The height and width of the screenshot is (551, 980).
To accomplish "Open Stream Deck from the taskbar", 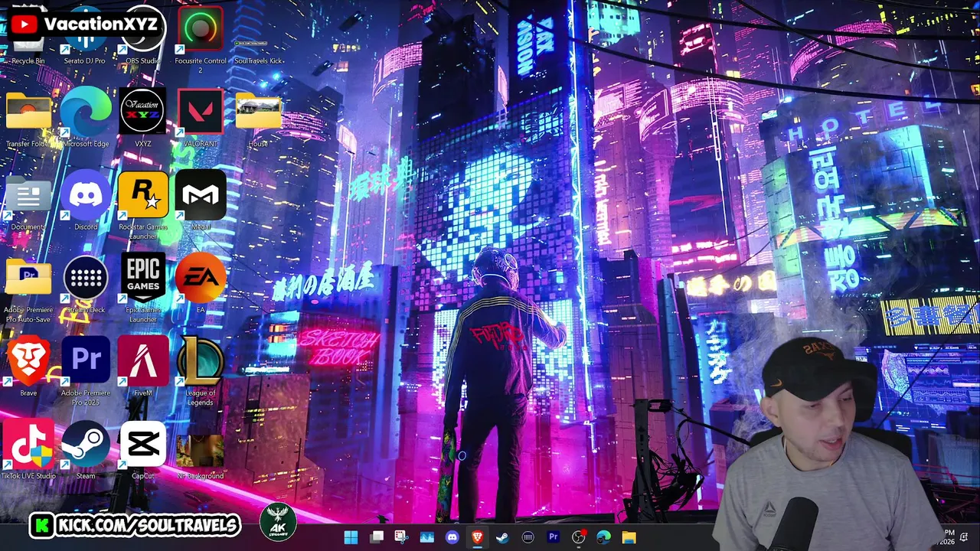I will pyautogui.click(x=528, y=537).
